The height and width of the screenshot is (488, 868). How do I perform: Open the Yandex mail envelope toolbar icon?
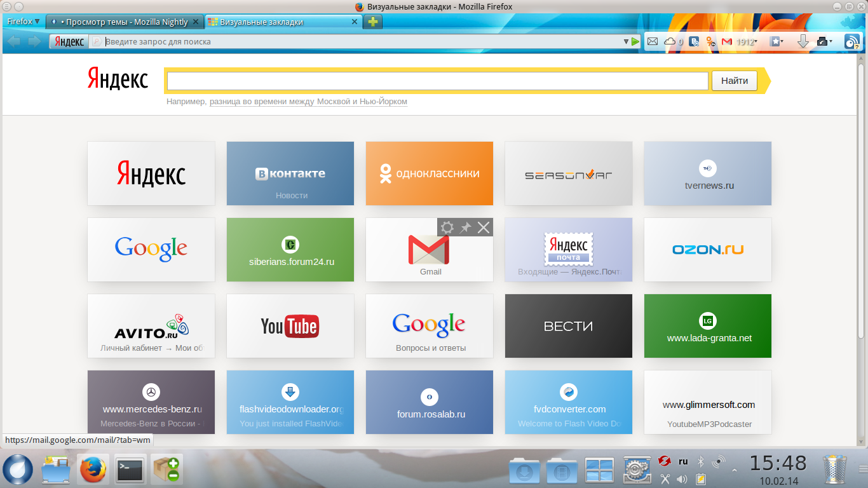point(653,41)
